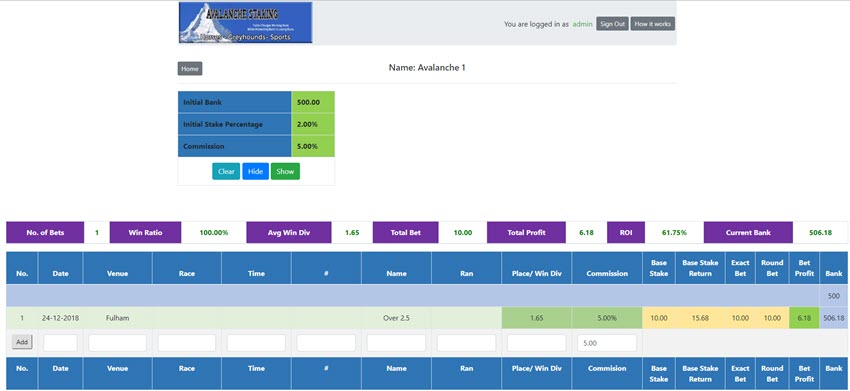Focus the Place/Win Div input field
Image resolution: width=850 pixels, height=391 pixels.
[537, 343]
